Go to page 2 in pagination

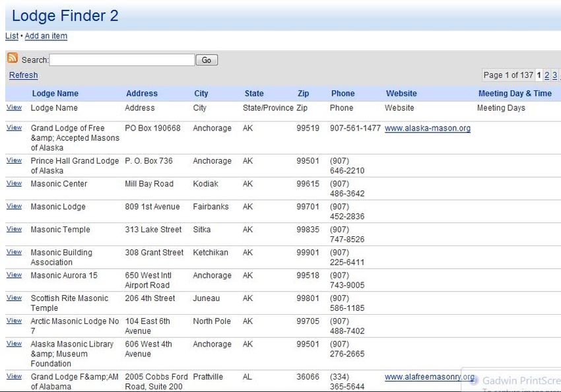pos(546,75)
